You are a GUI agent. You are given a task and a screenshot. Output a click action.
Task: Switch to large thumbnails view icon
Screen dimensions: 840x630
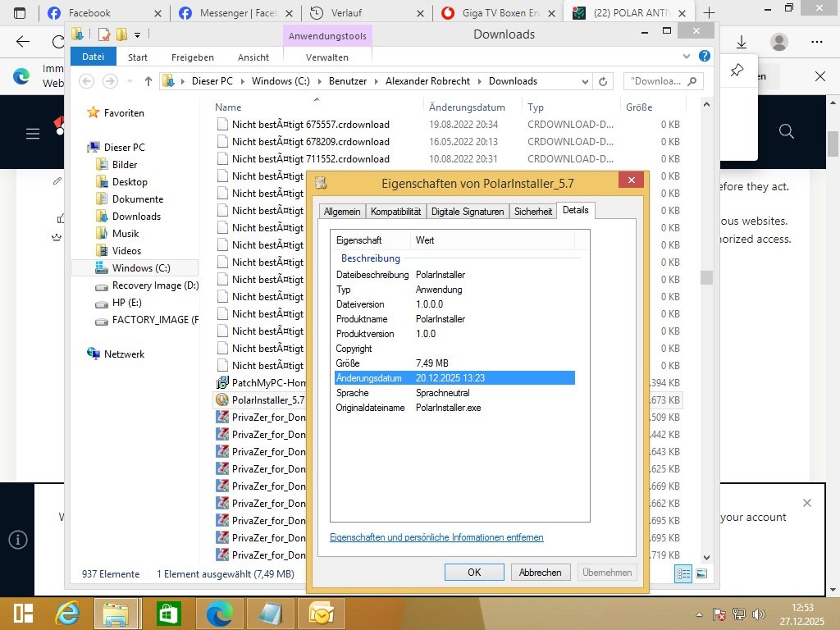[x=701, y=573]
